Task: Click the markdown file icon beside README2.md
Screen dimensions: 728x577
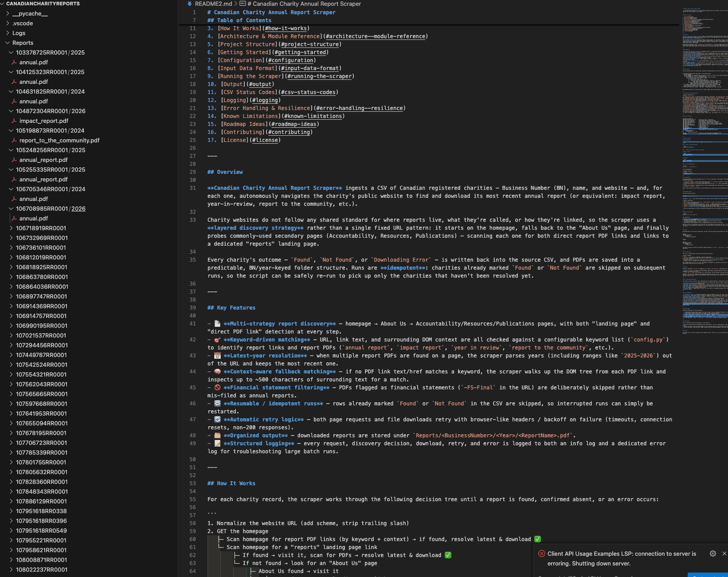Action: 190,4
